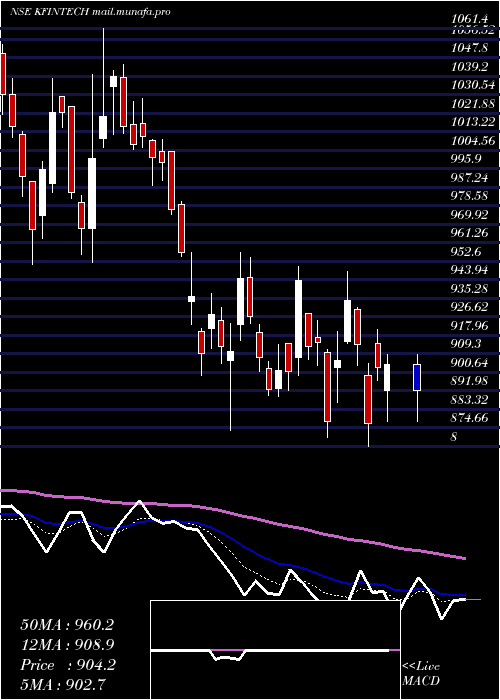Select the 909.3 price level
Viewport: 500px width, 700px height.
click(466, 344)
